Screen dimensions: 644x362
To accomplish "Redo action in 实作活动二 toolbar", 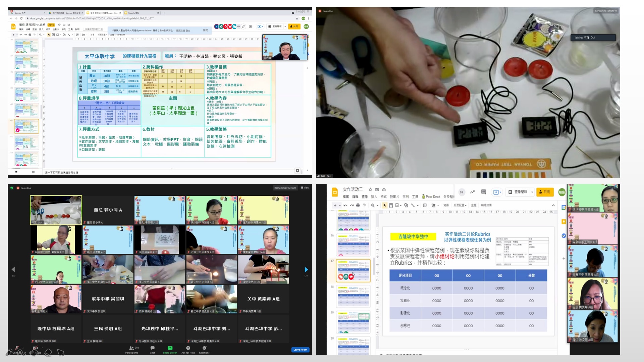I will [x=352, y=205].
